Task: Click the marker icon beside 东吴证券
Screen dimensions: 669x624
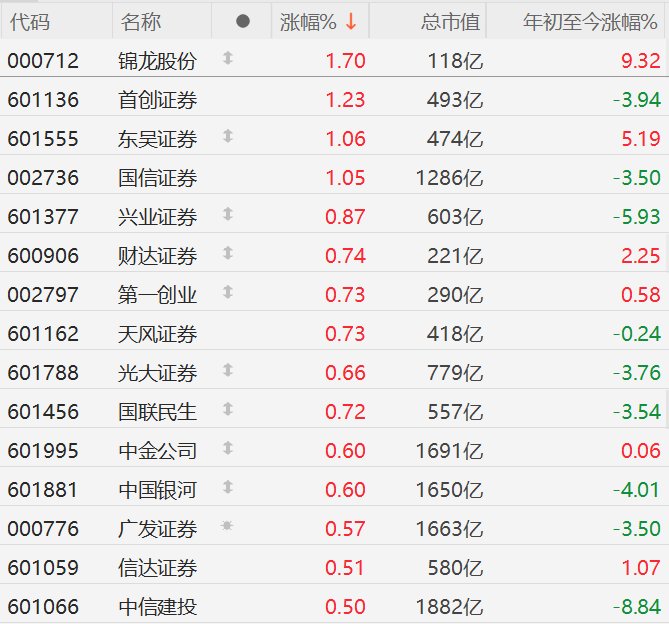Action: coord(228,137)
